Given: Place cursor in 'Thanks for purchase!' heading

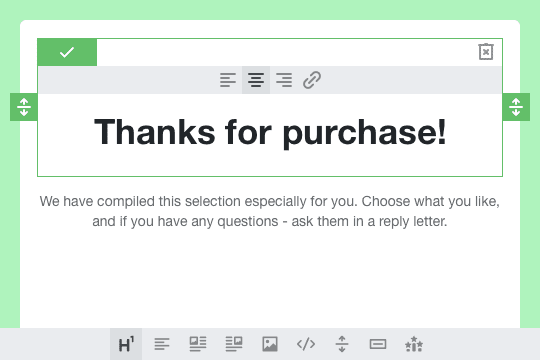Looking at the screenshot, I should tap(270, 133).
